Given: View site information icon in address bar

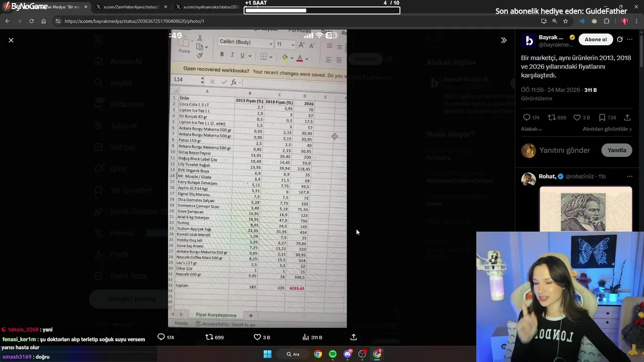Looking at the screenshot, I should [x=58, y=21].
